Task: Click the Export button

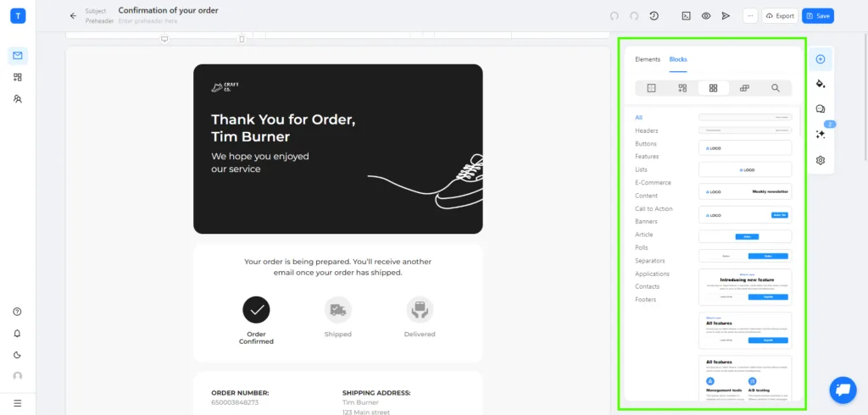Action: 780,16
